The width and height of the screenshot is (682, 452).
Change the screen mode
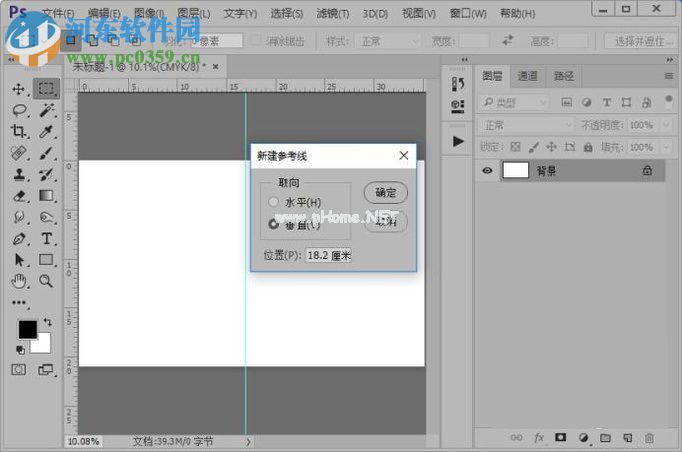pos(46,370)
